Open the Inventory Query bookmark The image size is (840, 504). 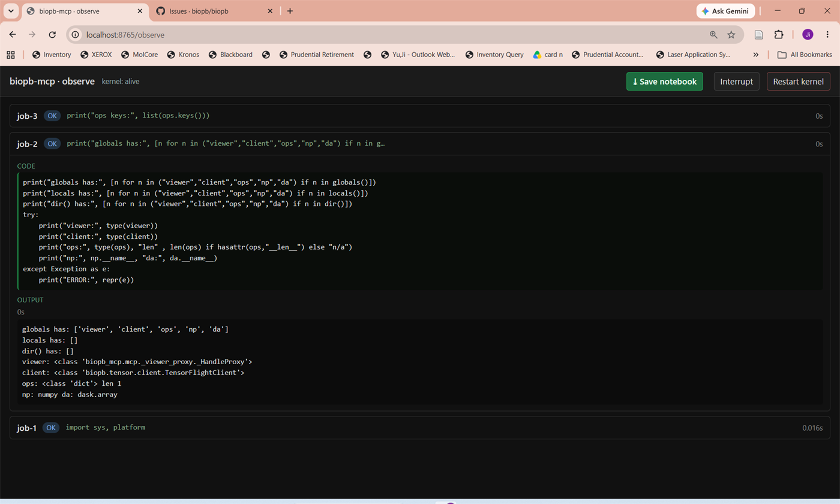pos(494,55)
